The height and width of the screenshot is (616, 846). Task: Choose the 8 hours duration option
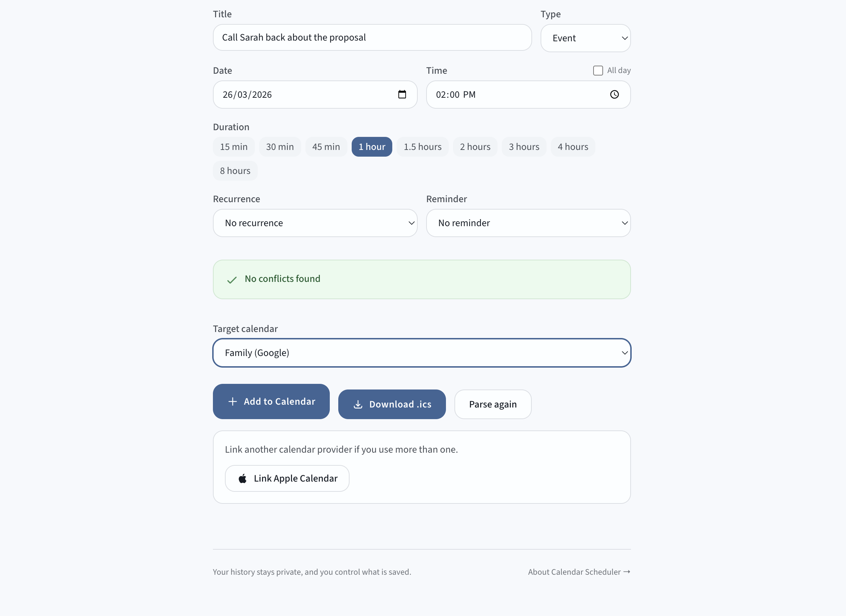point(235,171)
